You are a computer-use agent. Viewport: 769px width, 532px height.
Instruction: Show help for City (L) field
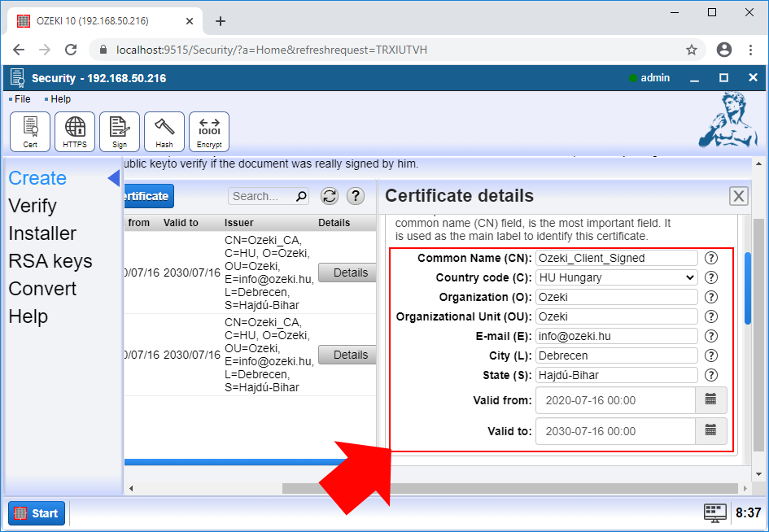pos(710,355)
